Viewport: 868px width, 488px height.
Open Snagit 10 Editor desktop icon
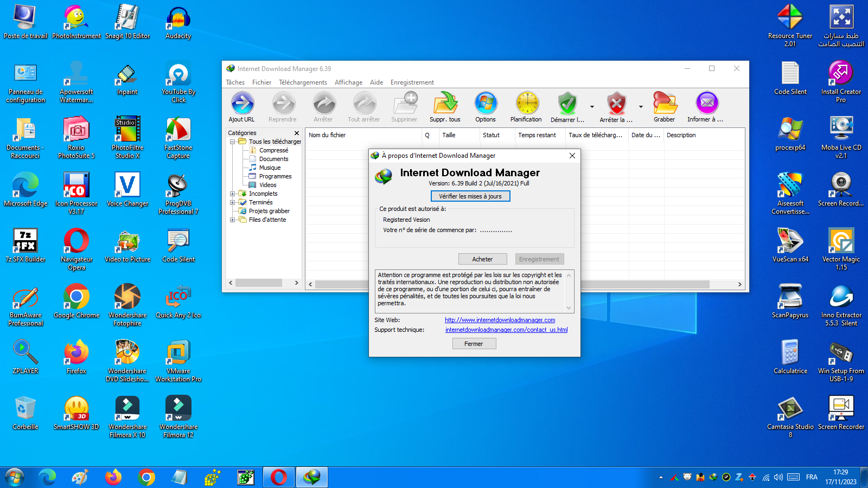(127, 23)
